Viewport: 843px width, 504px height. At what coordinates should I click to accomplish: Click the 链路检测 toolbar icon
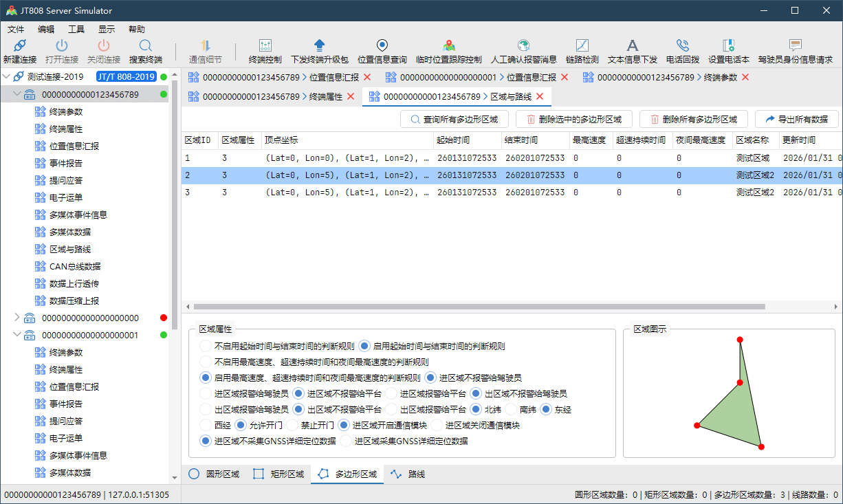(x=582, y=46)
